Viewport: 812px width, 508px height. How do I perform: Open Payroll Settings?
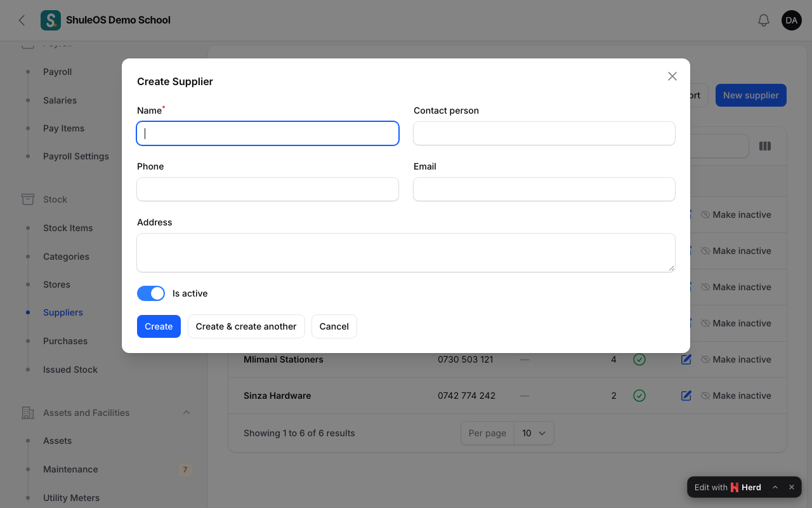pyautogui.click(x=76, y=156)
